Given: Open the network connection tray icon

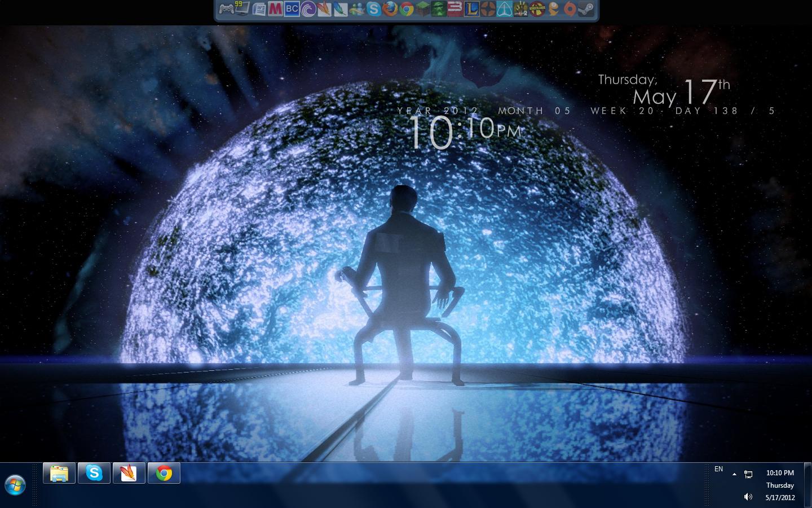Looking at the screenshot, I should [x=748, y=474].
